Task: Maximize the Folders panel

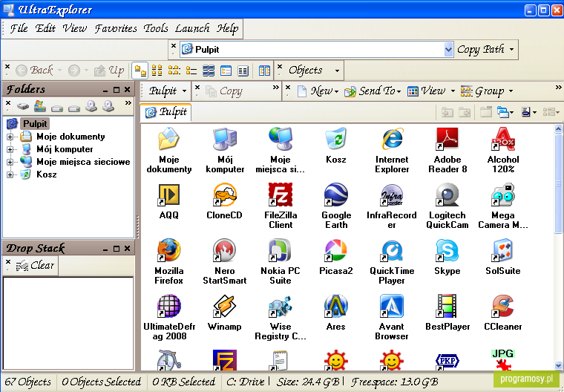Action: coord(117,90)
